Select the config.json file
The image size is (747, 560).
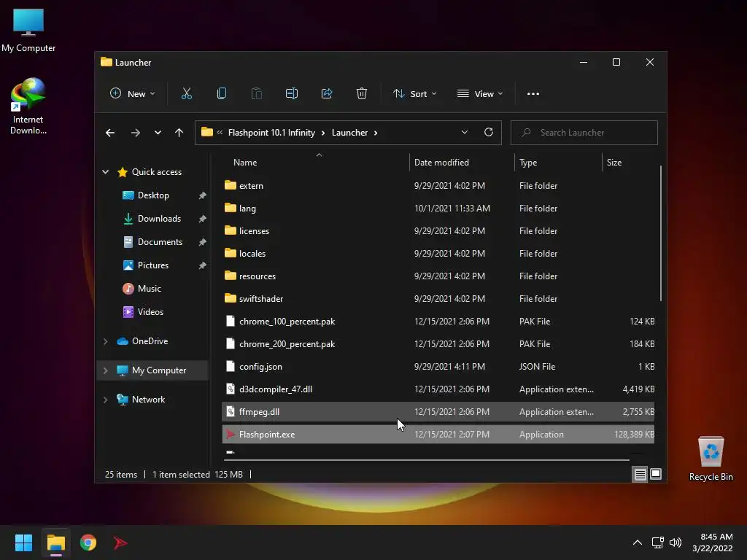tap(438, 367)
